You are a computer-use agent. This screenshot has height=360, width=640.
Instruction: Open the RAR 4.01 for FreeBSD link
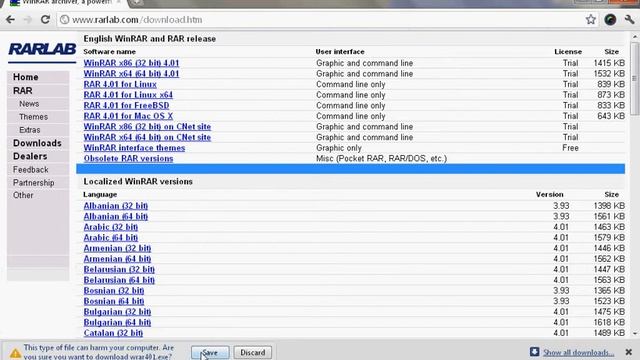tap(126, 105)
